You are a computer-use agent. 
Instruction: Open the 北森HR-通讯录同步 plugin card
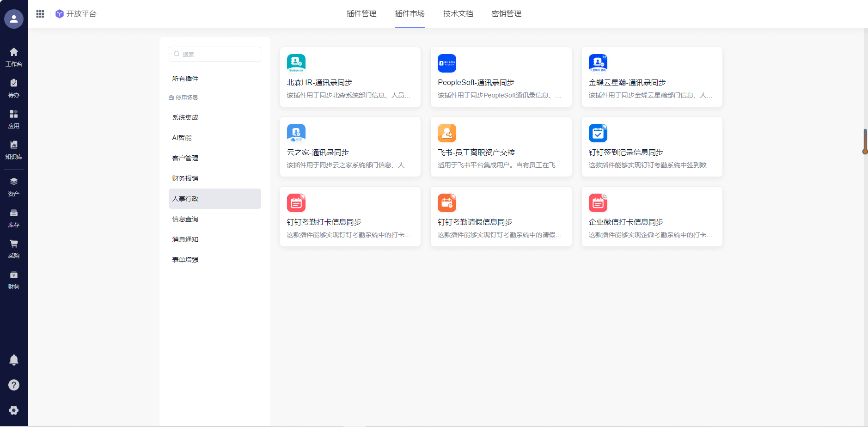[x=350, y=77]
